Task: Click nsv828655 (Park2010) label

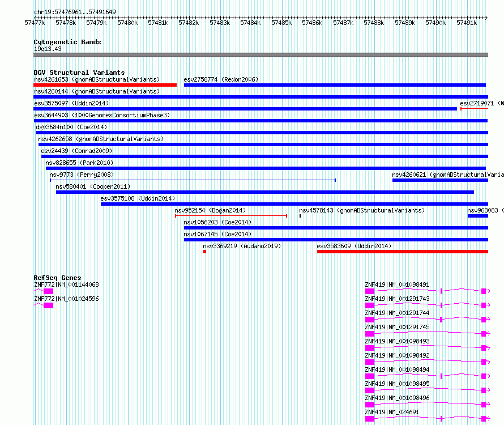Action: click(x=79, y=163)
